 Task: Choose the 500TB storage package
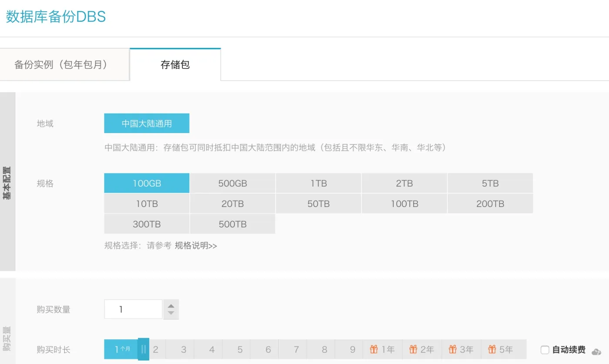click(x=233, y=224)
